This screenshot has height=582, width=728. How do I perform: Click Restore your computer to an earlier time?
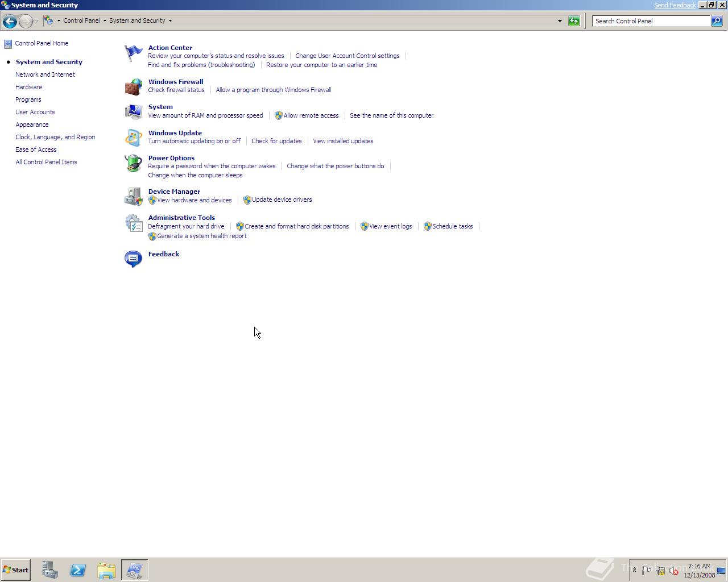point(321,65)
